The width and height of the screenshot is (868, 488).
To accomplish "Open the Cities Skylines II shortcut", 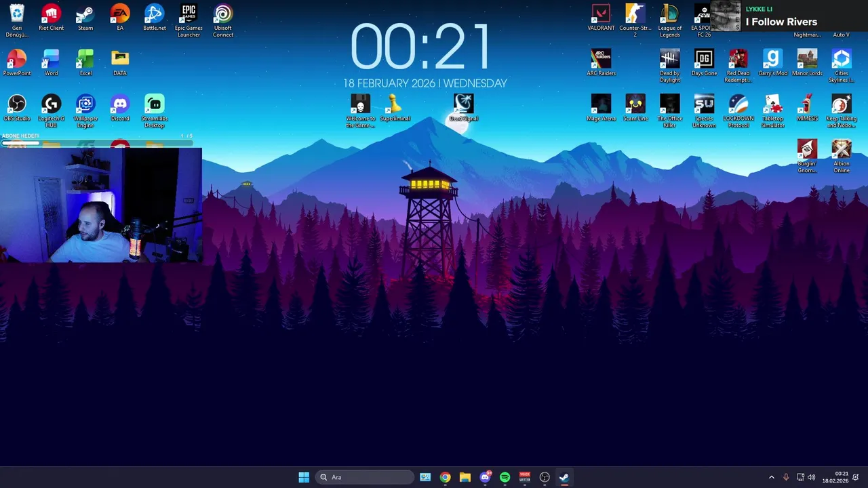I will coord(842,66).
